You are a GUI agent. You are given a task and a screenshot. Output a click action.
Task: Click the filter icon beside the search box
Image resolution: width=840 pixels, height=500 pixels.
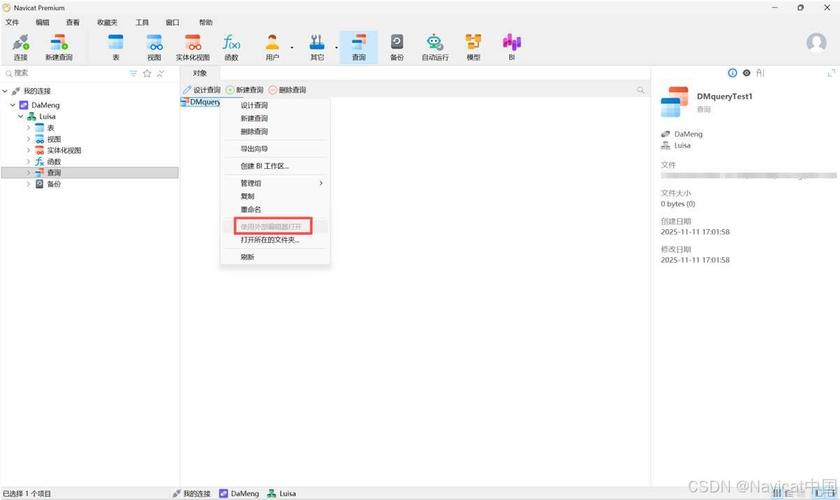point(133,73)
